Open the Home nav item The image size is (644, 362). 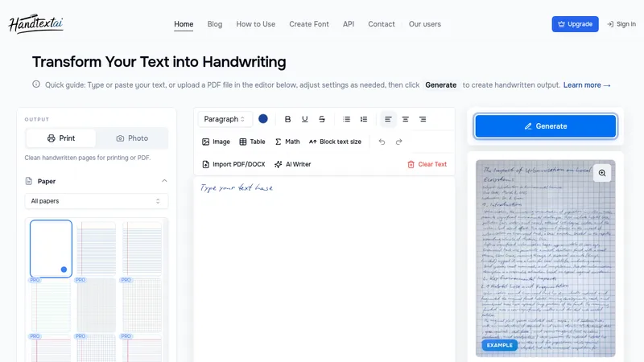tap(184, 24)
